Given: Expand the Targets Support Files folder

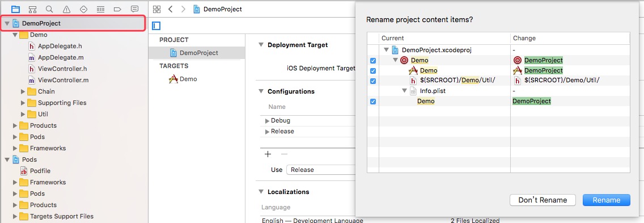Looking at the screenshot, I should 15,216.
